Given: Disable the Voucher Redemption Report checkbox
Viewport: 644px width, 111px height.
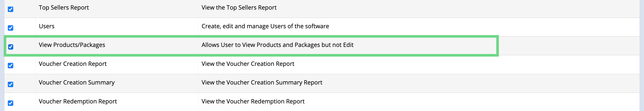Looking at the screenshot, I should coord(11,103).
